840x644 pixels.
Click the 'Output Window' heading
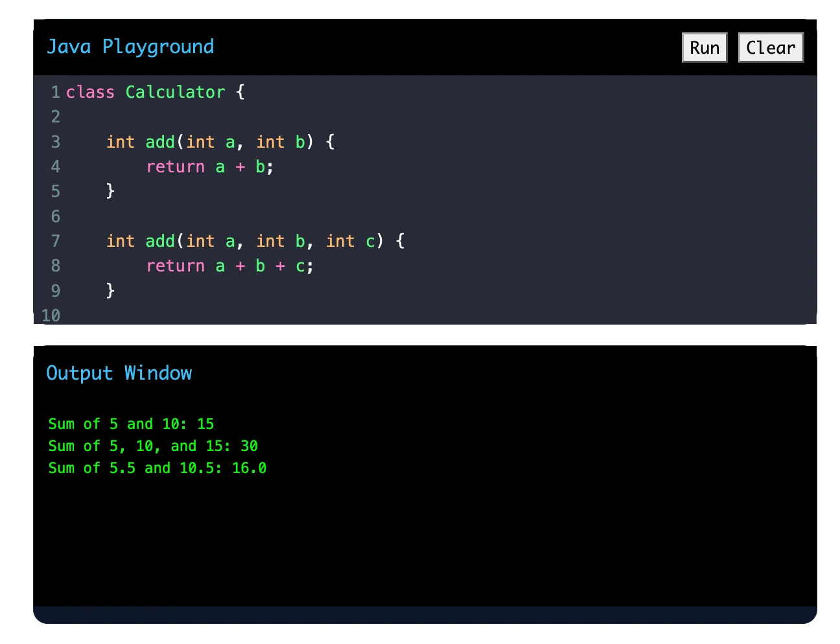tap(119, 373)
